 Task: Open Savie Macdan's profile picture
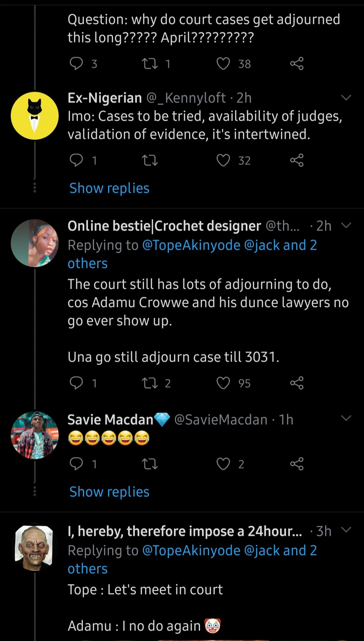coord(35,435)
